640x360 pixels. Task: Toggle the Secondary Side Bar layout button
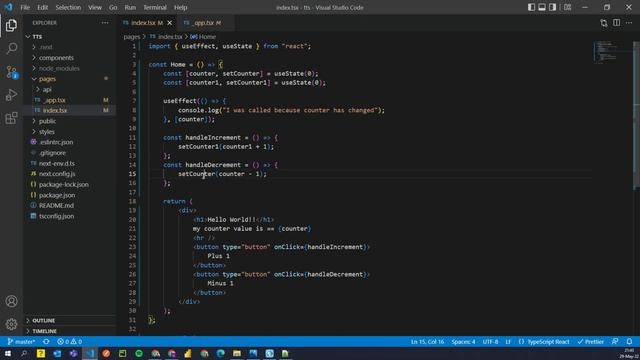point(552,7)
